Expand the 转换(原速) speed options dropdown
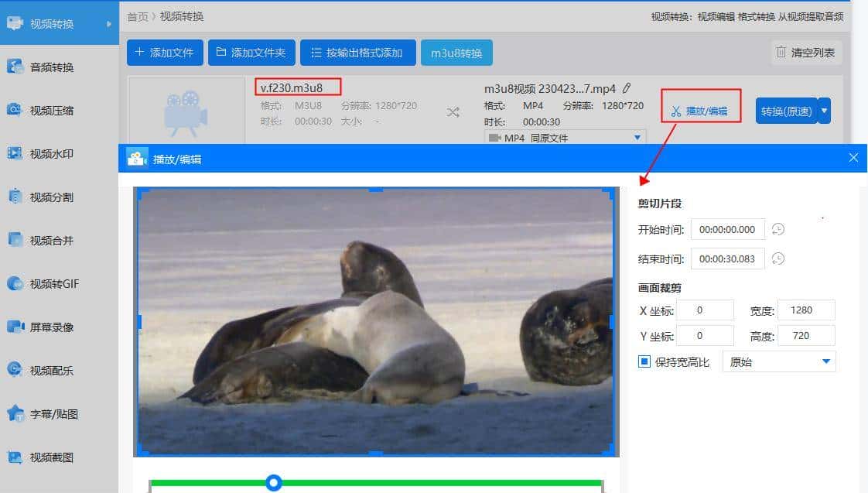The image size is (868, 493). click(822, 111)
